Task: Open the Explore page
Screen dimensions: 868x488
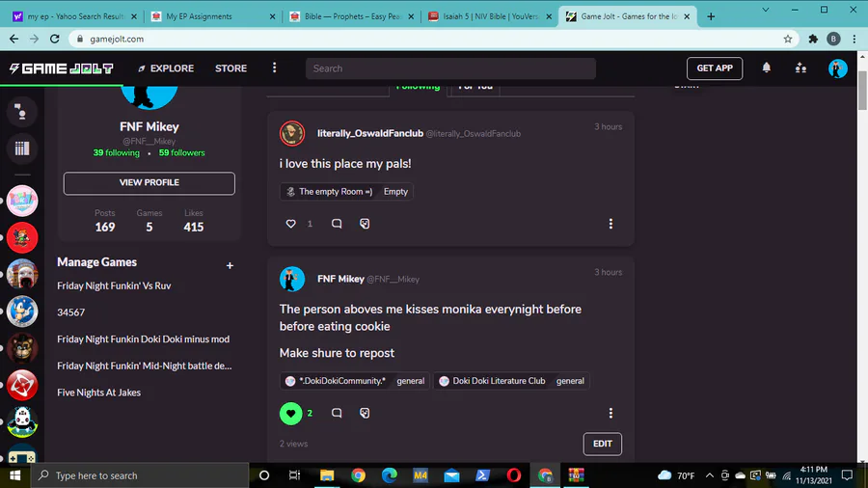Action: click(x=166, y=68)
